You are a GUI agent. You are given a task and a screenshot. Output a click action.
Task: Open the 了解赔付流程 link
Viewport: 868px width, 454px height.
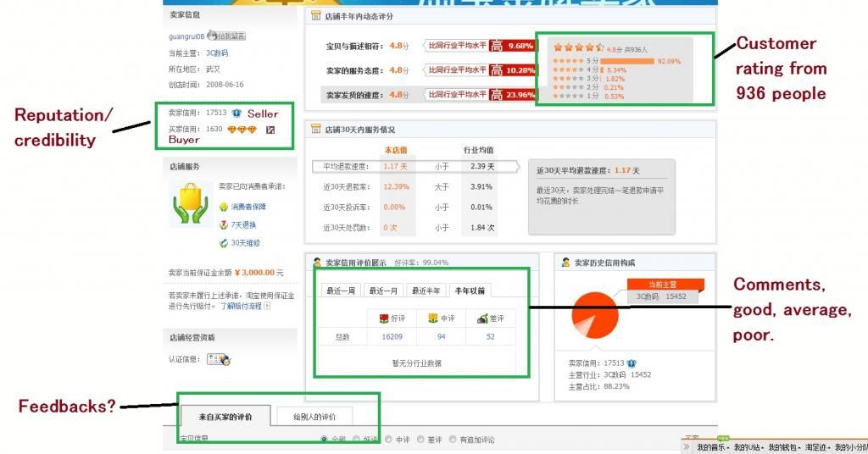point(241,306)
